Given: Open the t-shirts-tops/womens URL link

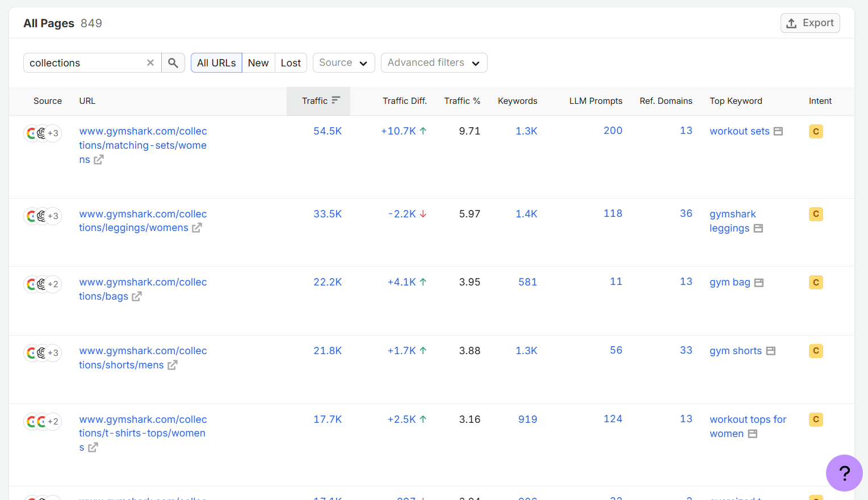Looking at the screenshot, I should coord(142,433).
